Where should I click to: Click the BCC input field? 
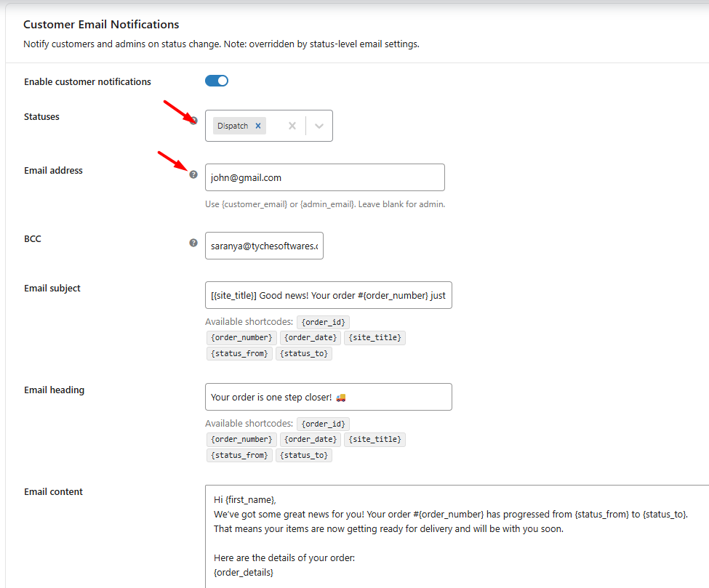click(264, 246)
